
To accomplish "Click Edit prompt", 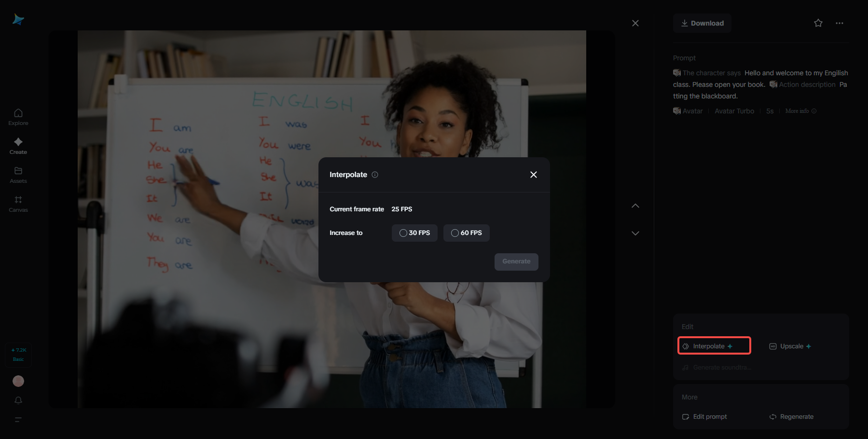I will [x=704, y=417].
